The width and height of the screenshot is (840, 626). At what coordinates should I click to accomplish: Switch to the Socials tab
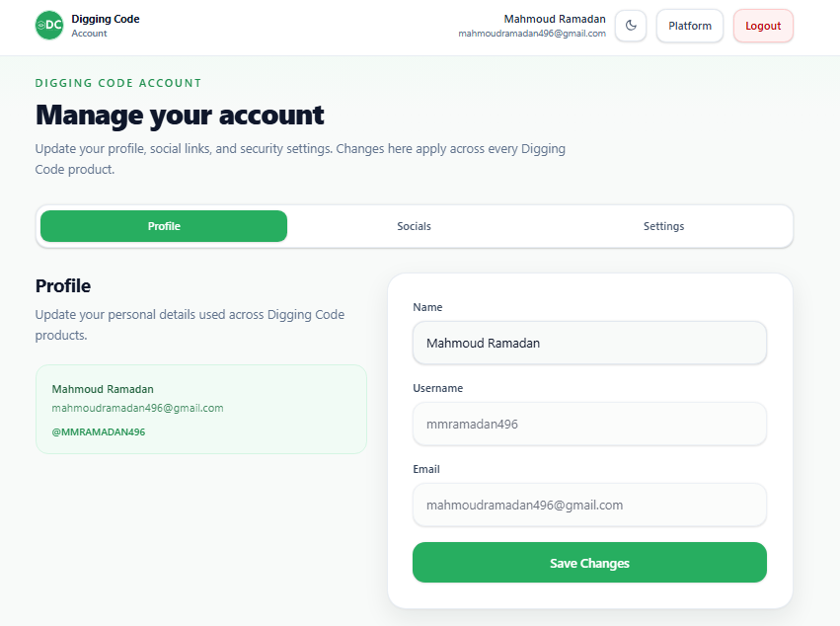click(x=414, y=226)
